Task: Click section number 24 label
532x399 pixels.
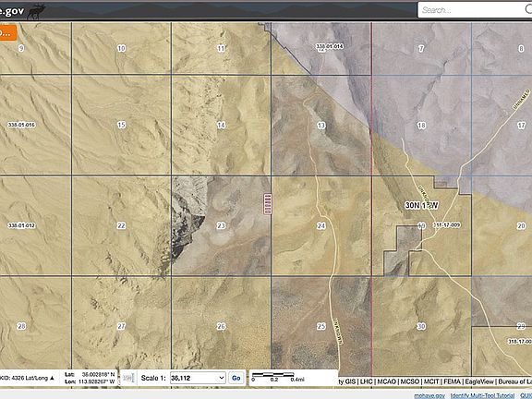Action: tap(321, 225)
